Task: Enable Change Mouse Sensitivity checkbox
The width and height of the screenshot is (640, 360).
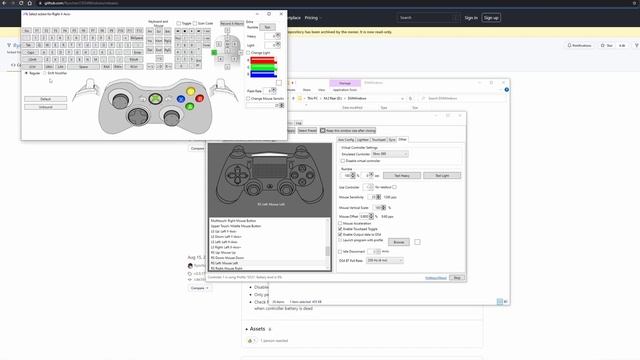Action: tap(248, 98)
